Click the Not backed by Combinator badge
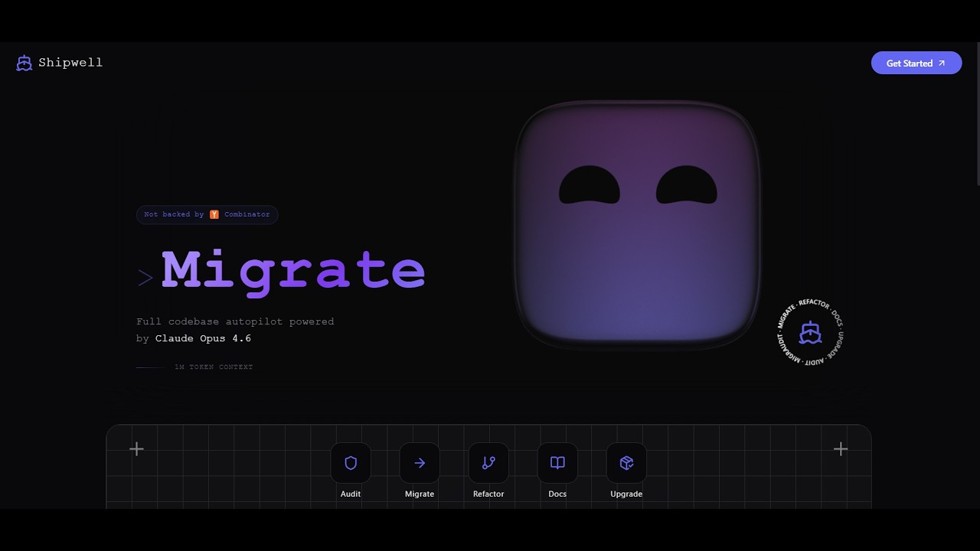 pos(207,214)
